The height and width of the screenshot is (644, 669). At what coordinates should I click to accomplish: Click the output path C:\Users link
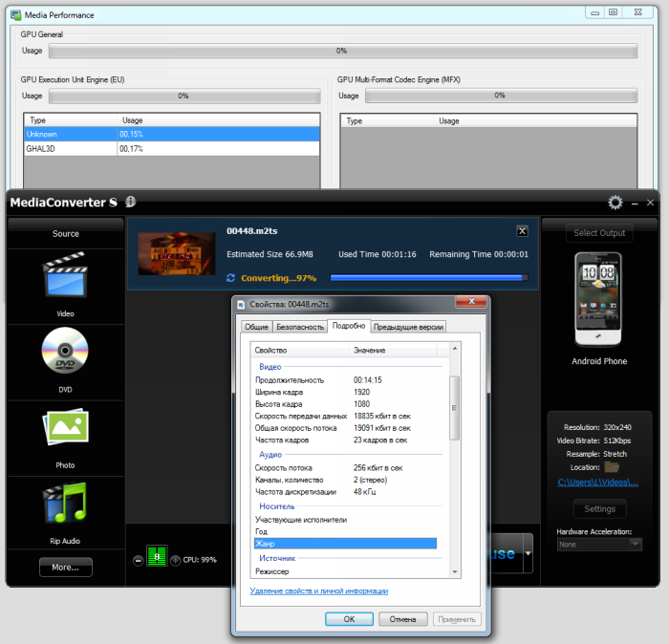click(x=598, y=483)
